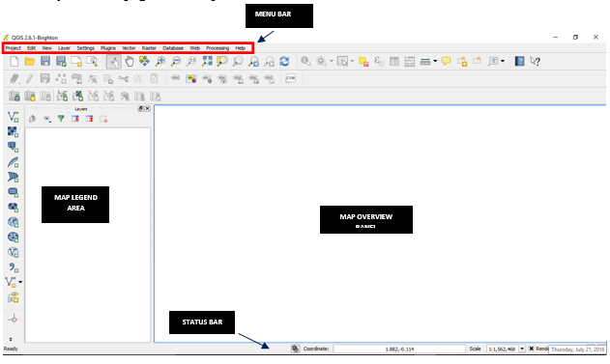Toggle the extents display icon beside Coordinate
This screenshot has width=610, height=364.
tap(295, 349)
